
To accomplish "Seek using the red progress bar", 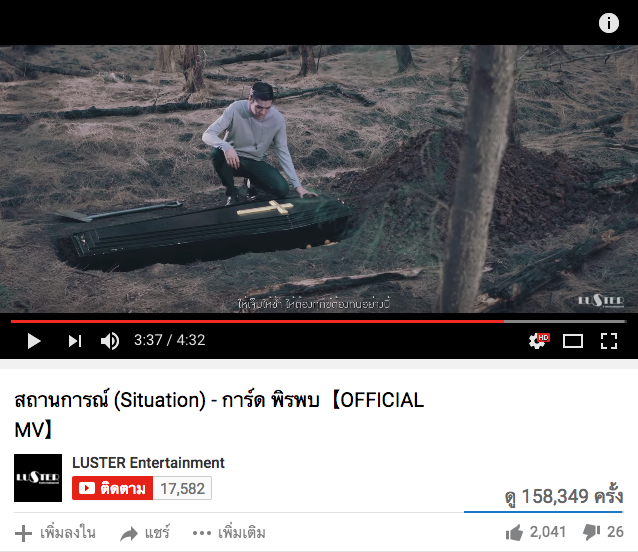I will pyautogui.click(x=257, y=321).
